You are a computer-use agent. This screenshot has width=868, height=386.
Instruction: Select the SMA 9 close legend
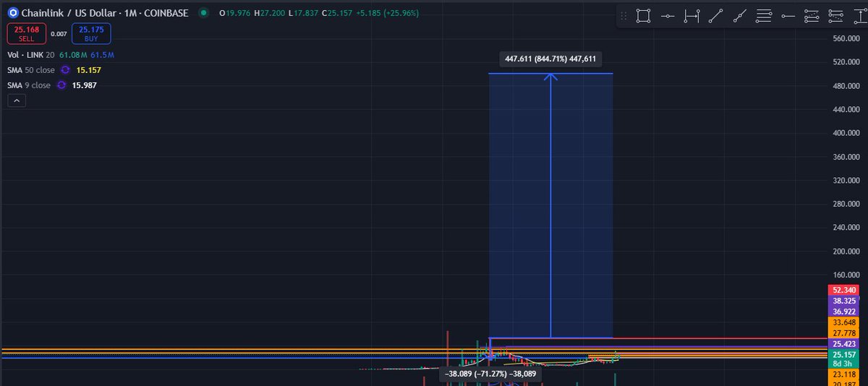(x=29, y=85)
